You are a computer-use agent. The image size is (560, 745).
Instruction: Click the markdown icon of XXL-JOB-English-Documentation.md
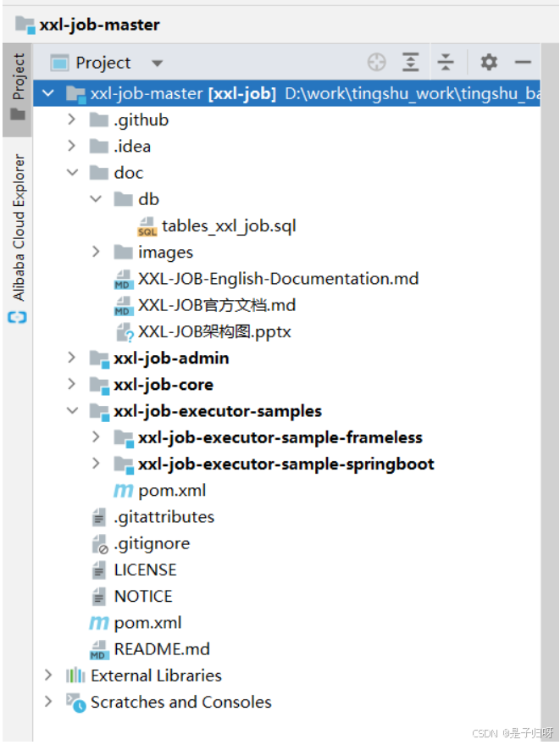pos(123,280)
